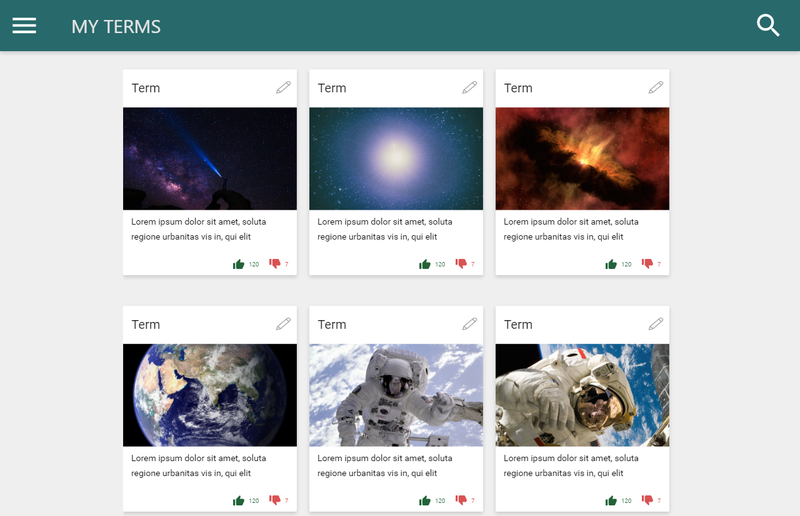This screenshot has width=800, height=516.
Task: Like the Milky Way term
Action: tap(239, 264)
